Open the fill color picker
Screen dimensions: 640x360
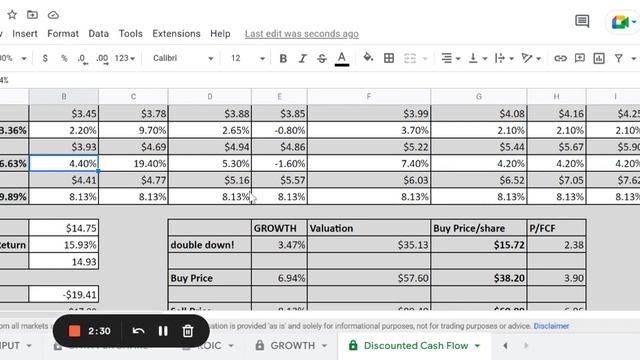coord(368,58)
